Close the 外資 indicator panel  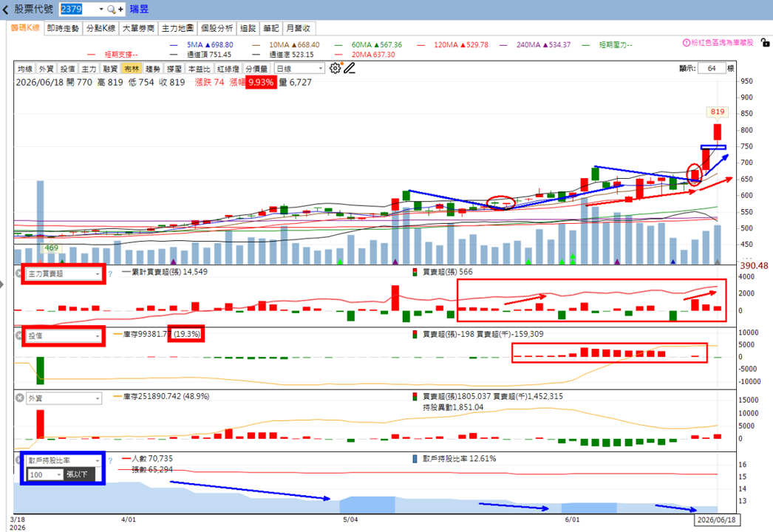point(19,398)
